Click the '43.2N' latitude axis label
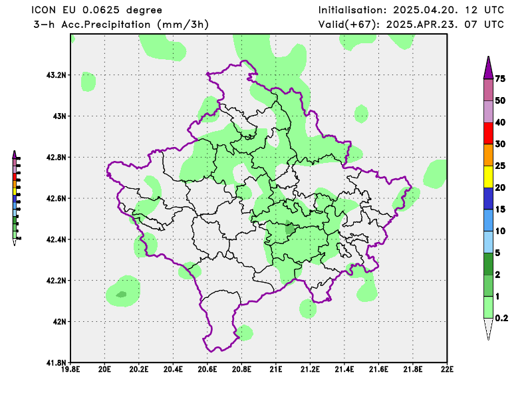The image size is (532, 411). [x=56, y=75]
